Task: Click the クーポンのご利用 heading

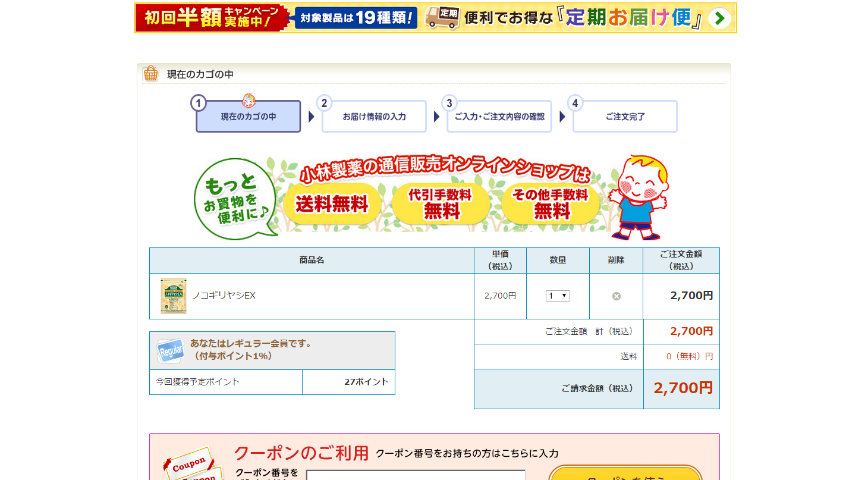Action: (x=301, y=453)
